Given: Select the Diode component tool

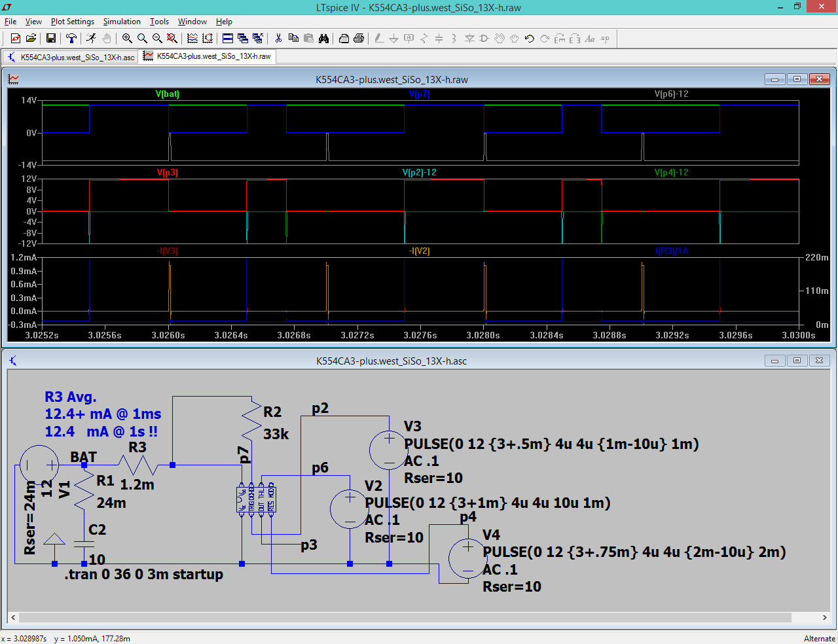Looking at the screenshot, I should (x=469, y=39).
